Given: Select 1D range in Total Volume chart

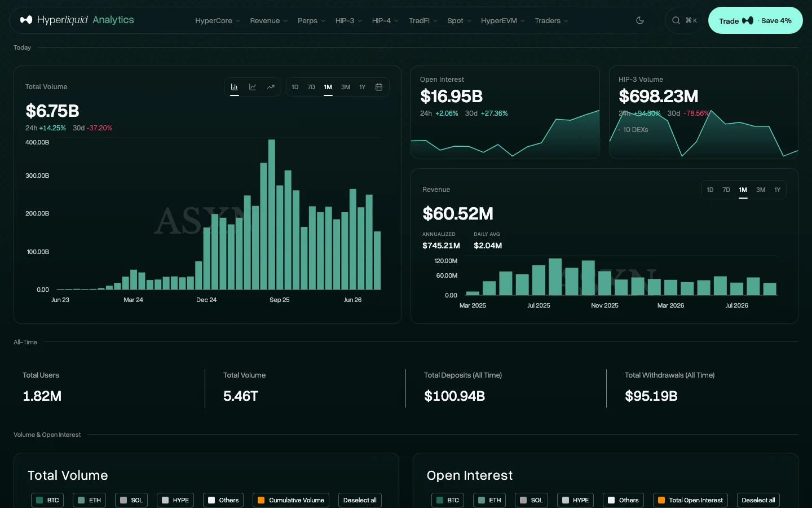Looking at the screenshot, I should tap(295, 87).
